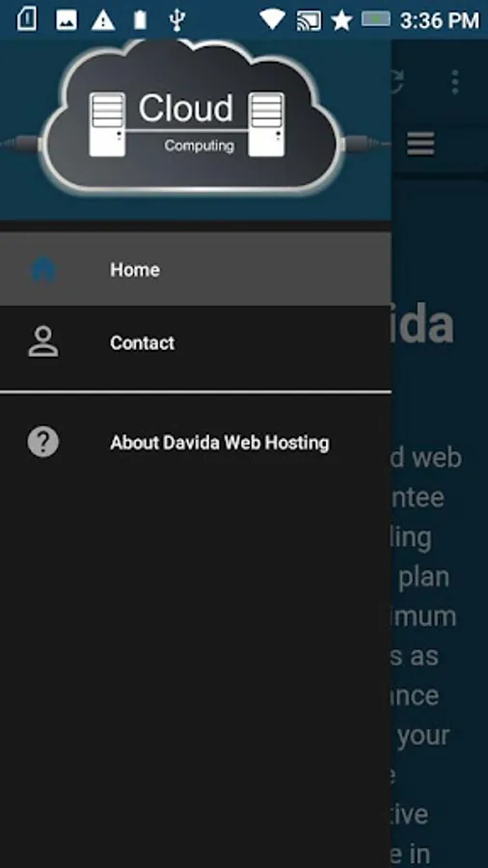Tap the Contact person icon

pos(43,342)
